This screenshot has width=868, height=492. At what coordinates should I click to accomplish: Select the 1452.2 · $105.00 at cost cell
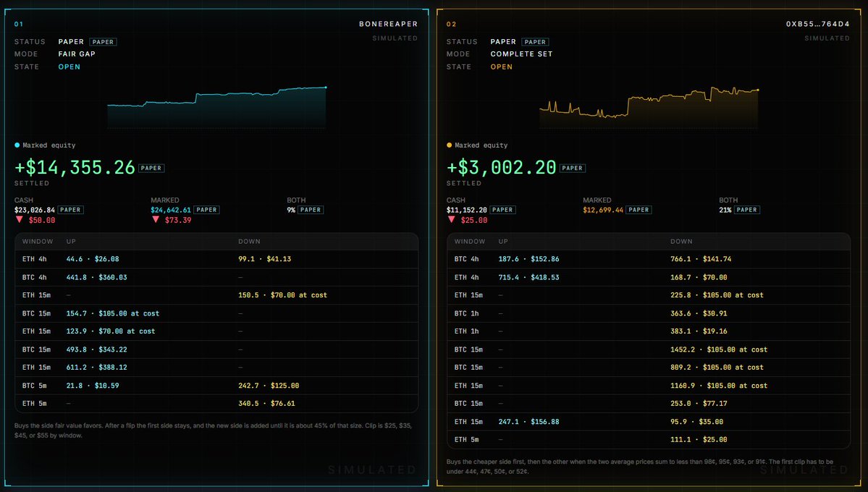point(719,349)
